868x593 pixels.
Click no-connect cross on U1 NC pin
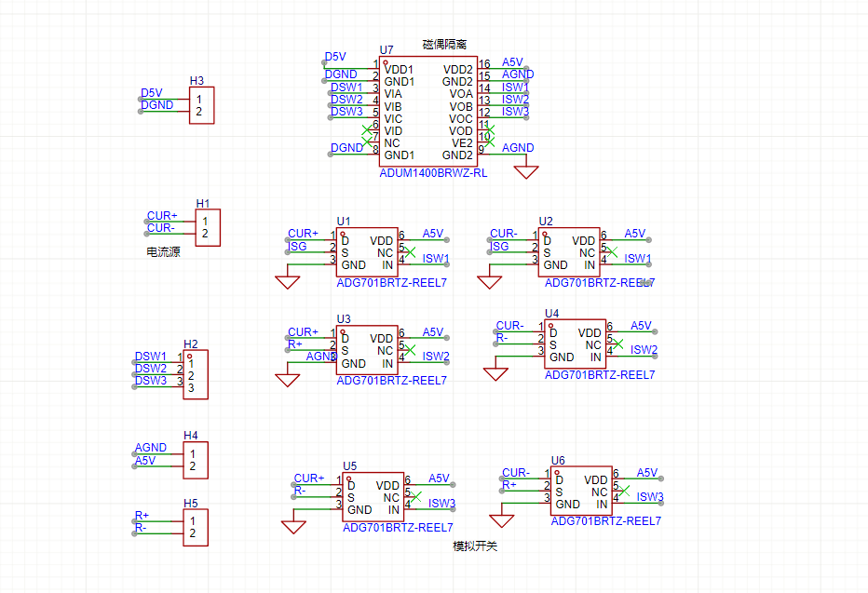point(410,252)
